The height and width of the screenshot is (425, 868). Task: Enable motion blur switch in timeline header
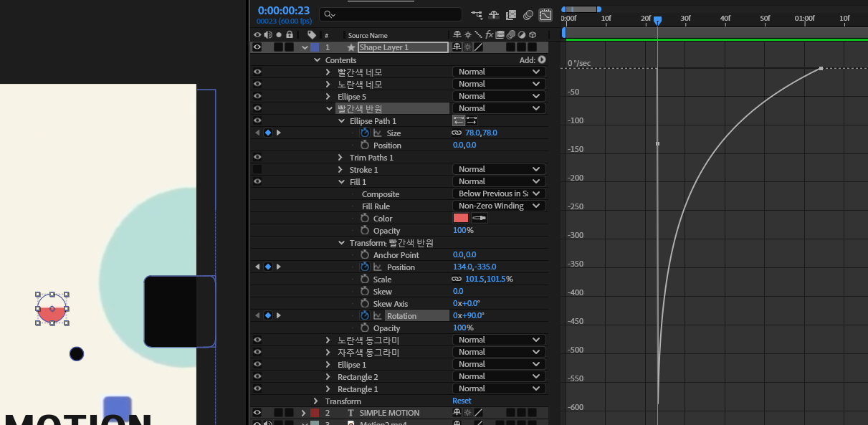point(528,14)
